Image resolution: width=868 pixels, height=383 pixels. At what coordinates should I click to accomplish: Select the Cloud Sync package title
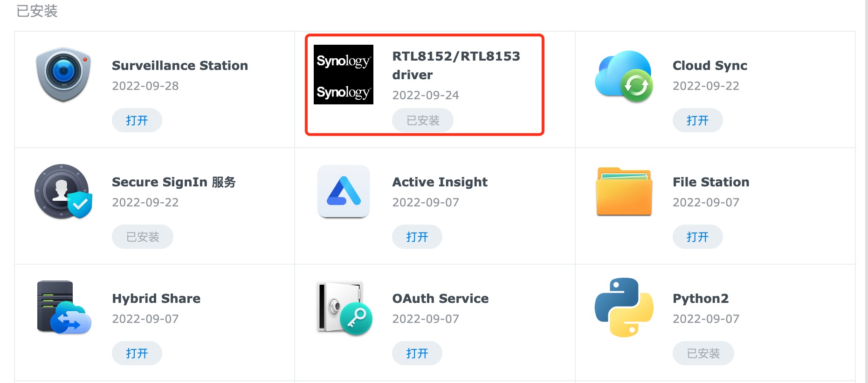tap(710, 66)
